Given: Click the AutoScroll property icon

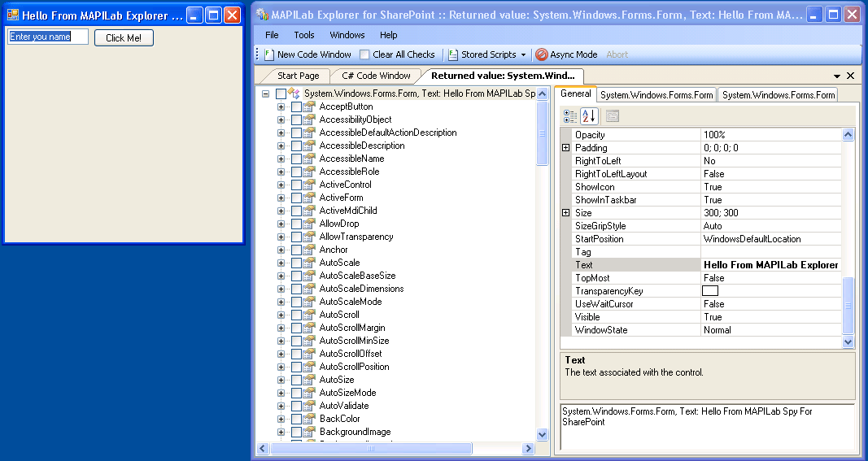Looking at the screenshot, I should click(x=309, y=315).
